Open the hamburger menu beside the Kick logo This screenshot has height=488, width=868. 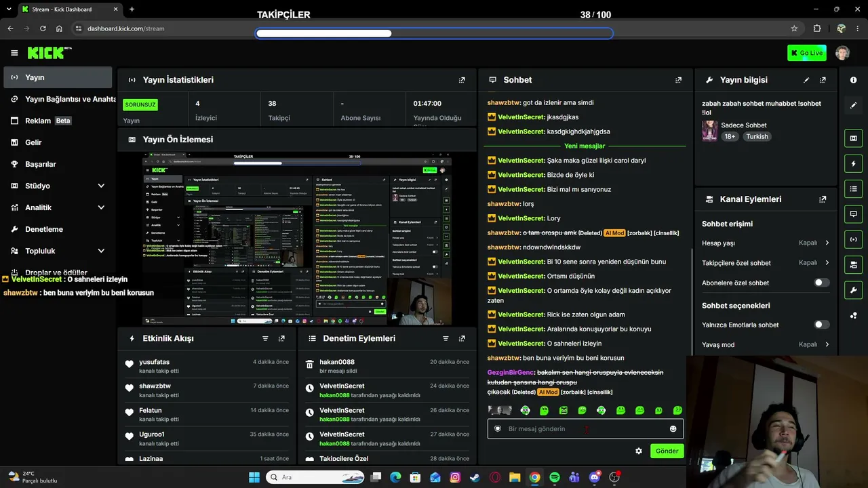coord(14,53)
